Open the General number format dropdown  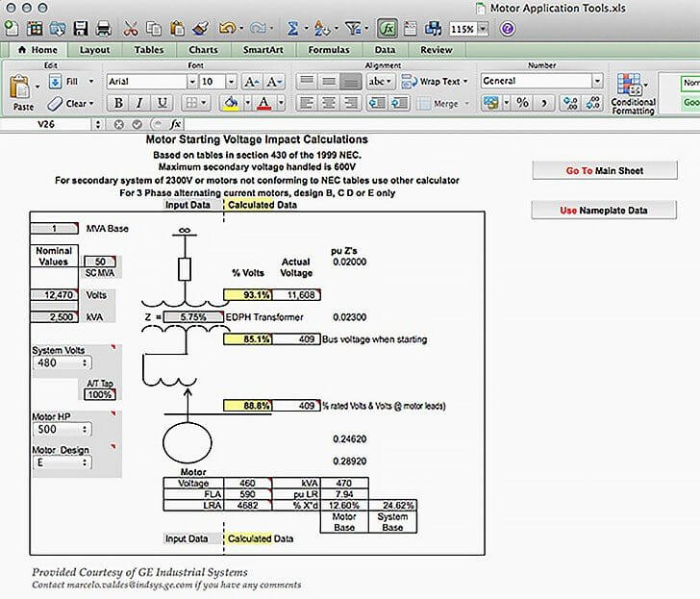coord(597,81)
